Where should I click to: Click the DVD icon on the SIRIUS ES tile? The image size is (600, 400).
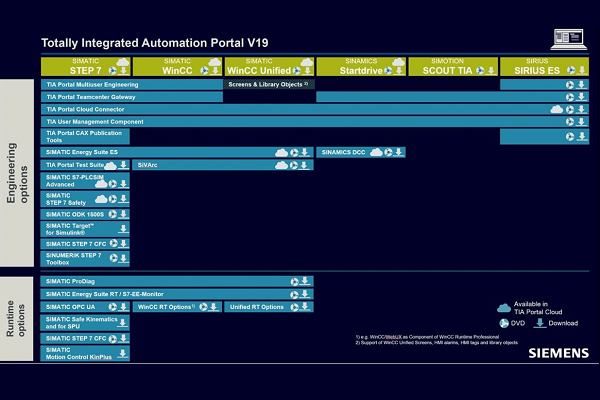[571, 70]
